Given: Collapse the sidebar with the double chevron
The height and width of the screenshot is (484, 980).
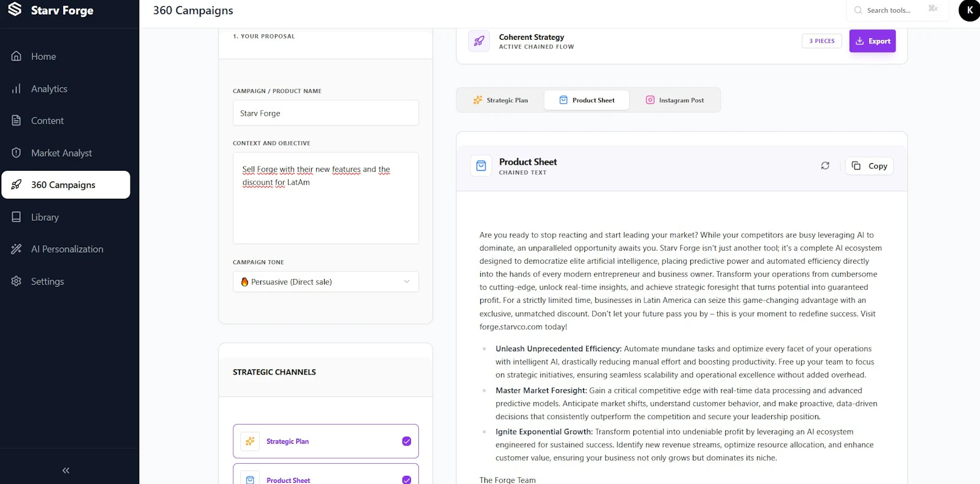Looking at the screenshot, I should point(66,471).
